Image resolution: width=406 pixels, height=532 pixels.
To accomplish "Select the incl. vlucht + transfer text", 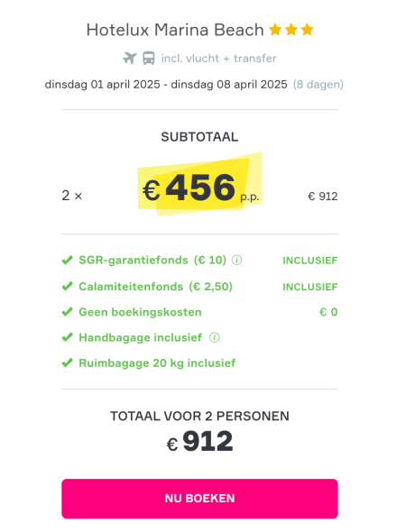I will [218, 59].
